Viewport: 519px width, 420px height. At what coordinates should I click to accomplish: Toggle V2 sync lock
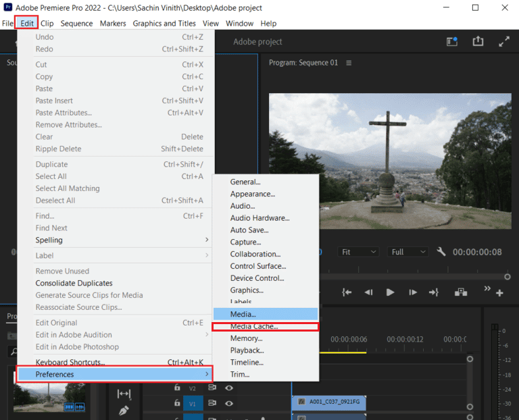point(212,388)
